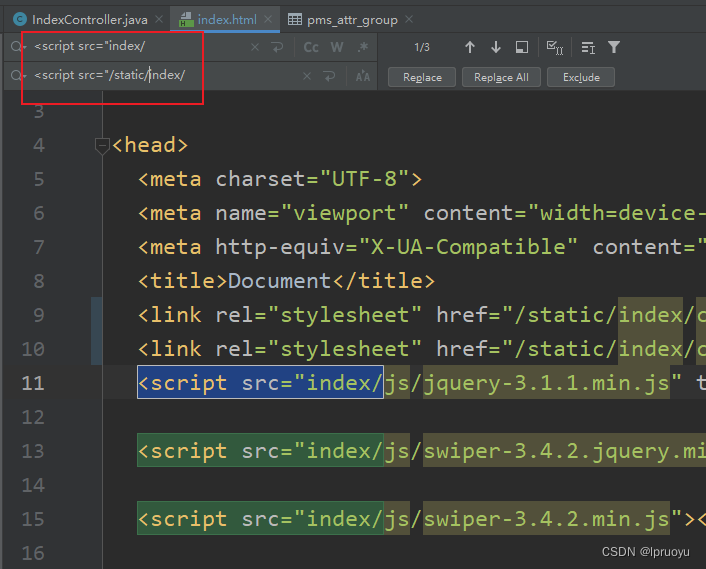The height and width of the screenshot is (569, 706).
Task: Collapse the head tag fold marker
Action: [x=102, y=145]
